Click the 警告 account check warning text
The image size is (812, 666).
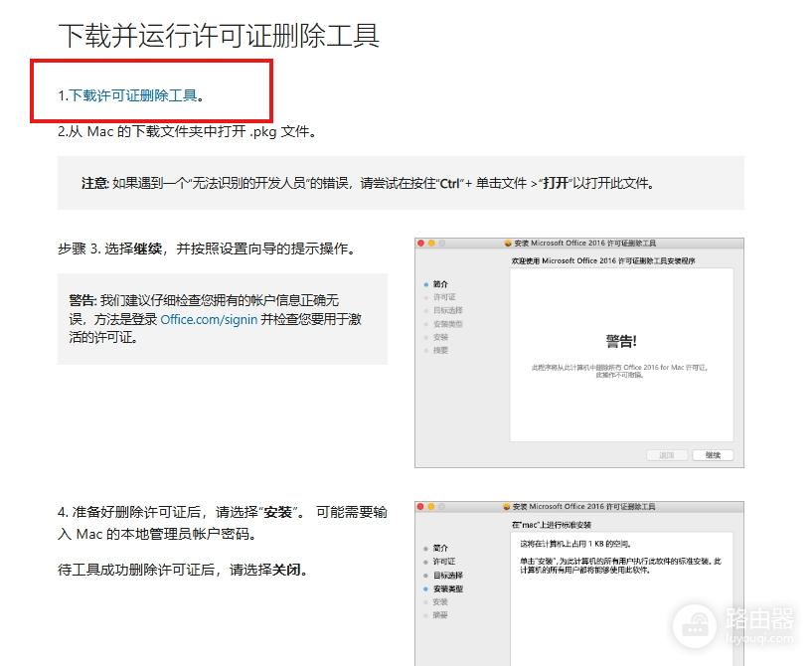215,319
